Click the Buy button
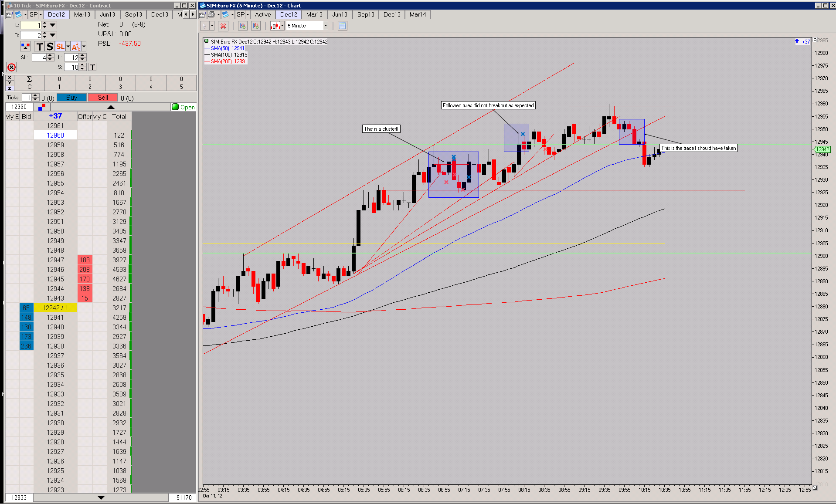 (72, 98)
